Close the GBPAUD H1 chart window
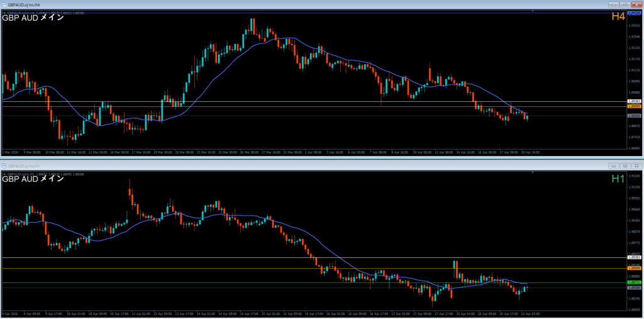644x319 pixels. [x=636, y=165]
